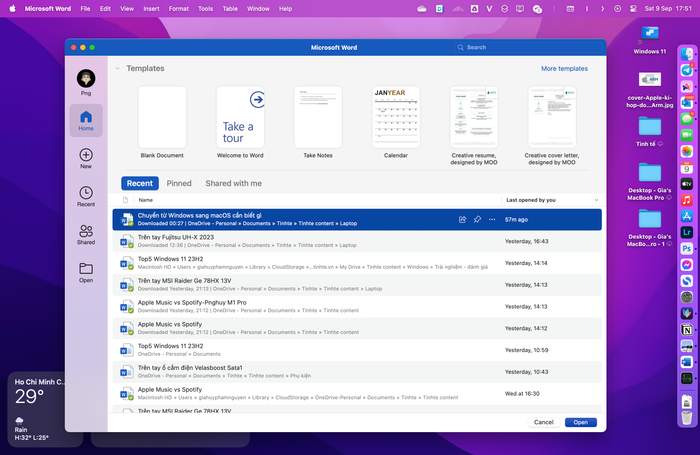The height and width of the screenshot is (455, 700).
Task: Switch to the Recent tab
Action: [x=140, y=183]
